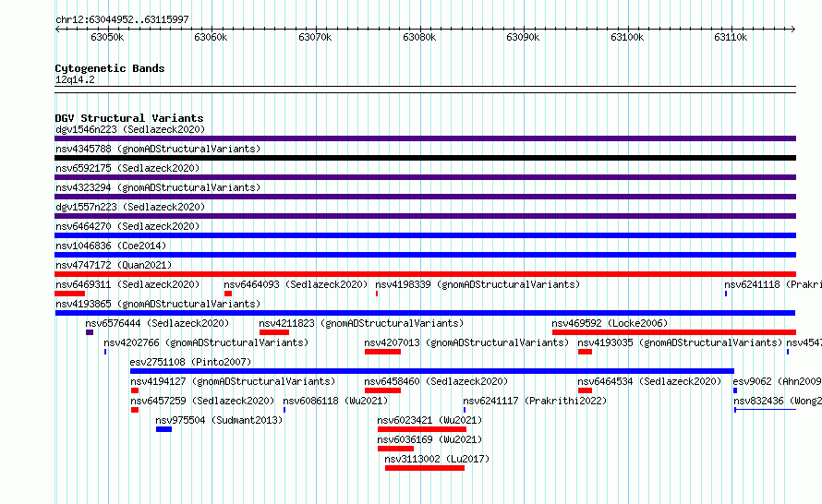Viewport: 822px width, 504px height.
Task: Click the nsv4198339 gnomADStructuralVariants label
Action: 477,284
